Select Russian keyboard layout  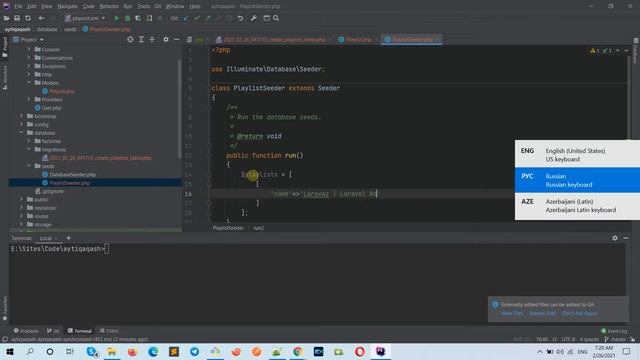click(x=577, y=180)
